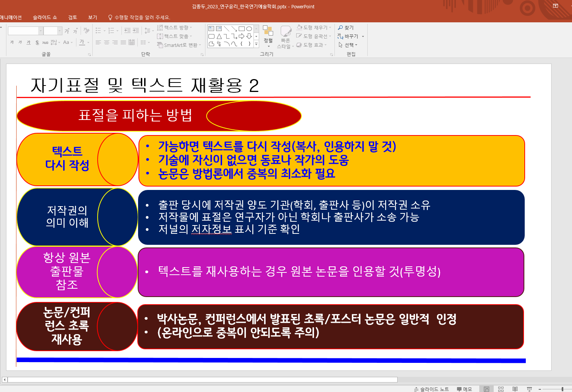This screenshot has height=392, width=572.
Task: Expand the shapes gallery More button
Action: 256,44
